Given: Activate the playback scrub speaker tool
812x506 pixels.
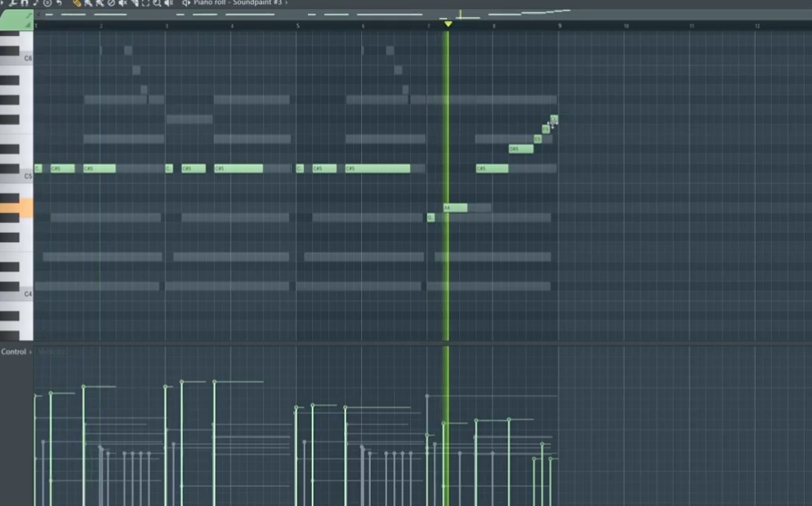Looking at the screenshot, I should [x=169, y=2].
